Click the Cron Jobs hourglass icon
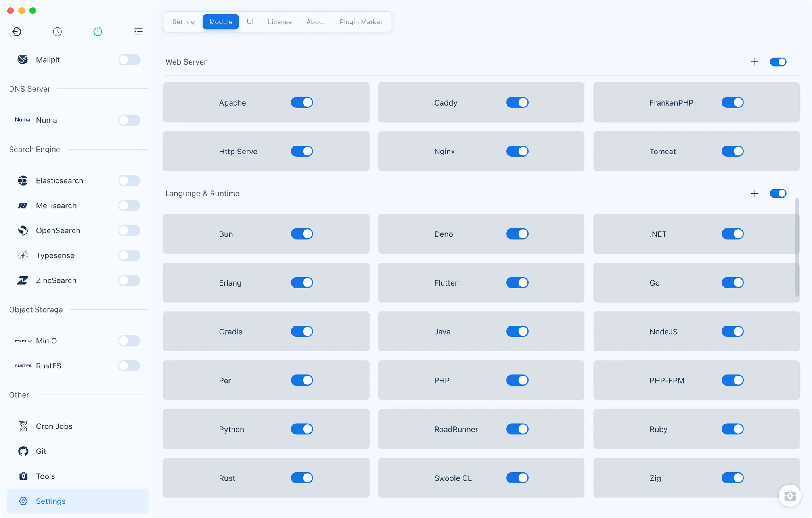812x518 pixels. coord(23,426)
